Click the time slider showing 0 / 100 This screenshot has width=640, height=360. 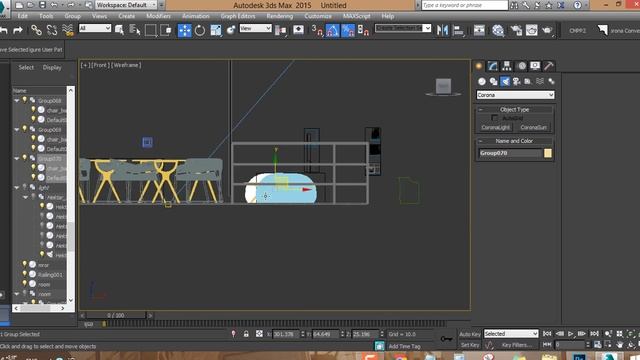tap(116, 315)
